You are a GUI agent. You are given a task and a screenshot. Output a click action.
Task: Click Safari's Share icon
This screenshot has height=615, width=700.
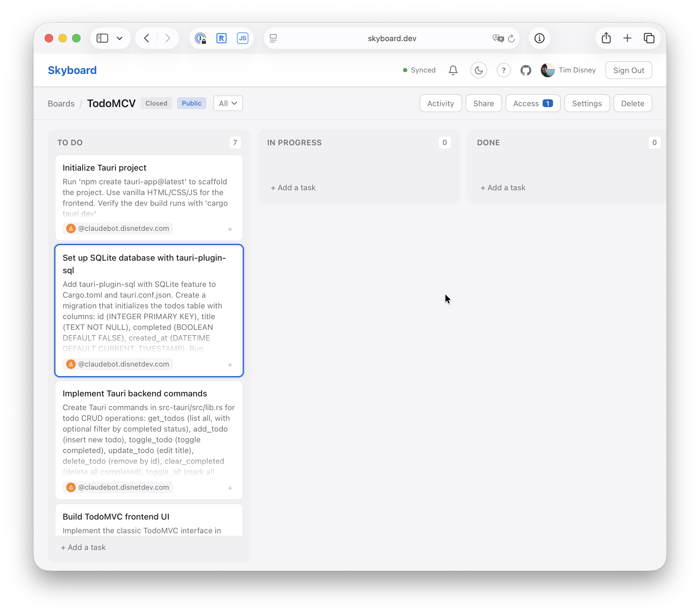point(606,38)
